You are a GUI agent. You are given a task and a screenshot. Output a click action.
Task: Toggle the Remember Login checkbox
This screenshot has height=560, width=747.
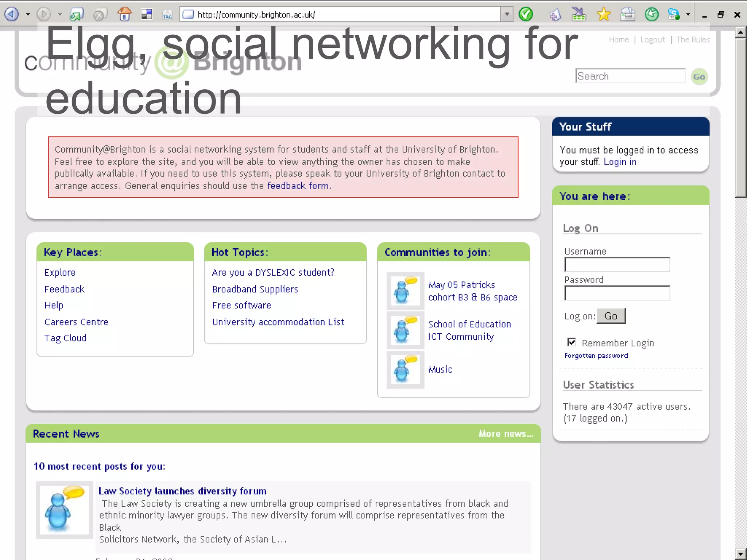pos(572,342)
